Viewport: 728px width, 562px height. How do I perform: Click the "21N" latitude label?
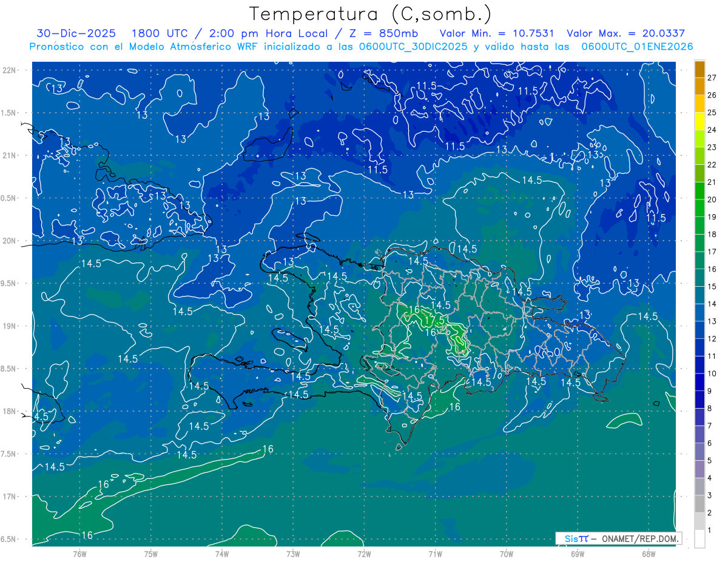10,156
